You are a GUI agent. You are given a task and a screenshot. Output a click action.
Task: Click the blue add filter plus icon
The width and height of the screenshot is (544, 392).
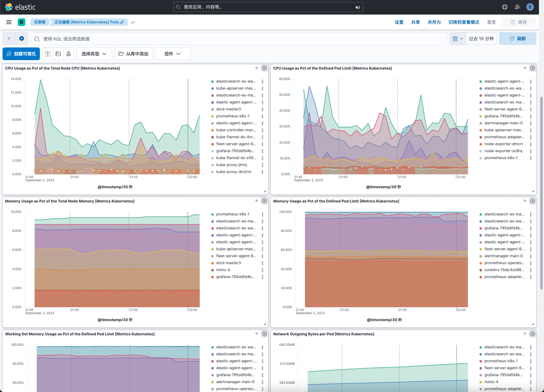point(22,39)
